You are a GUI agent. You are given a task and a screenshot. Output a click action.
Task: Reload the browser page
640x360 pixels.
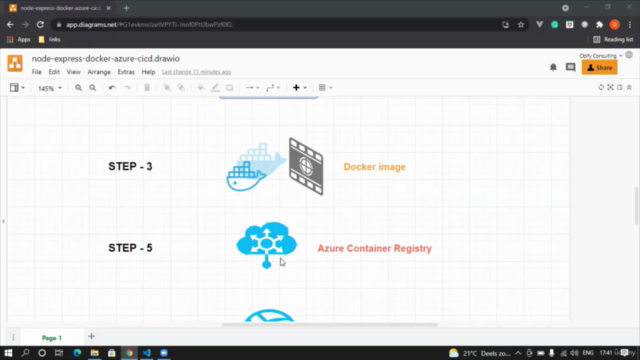[40, 24]
